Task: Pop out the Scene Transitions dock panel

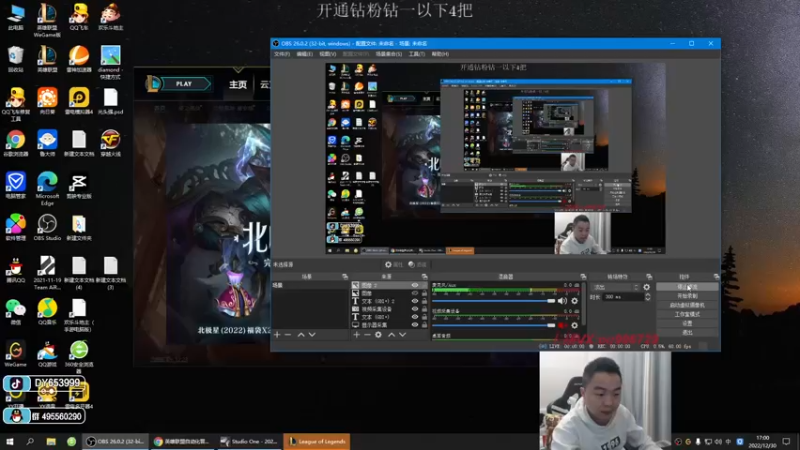Action: pos(649,277)
